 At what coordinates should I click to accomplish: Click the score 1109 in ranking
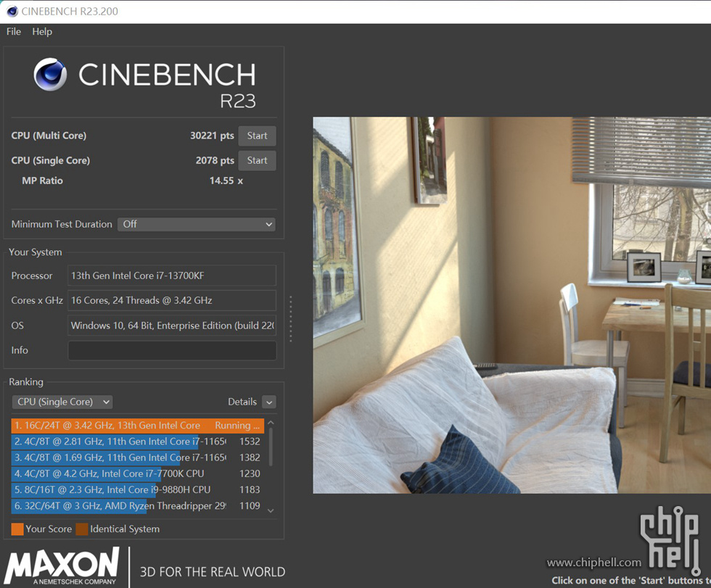250,505
